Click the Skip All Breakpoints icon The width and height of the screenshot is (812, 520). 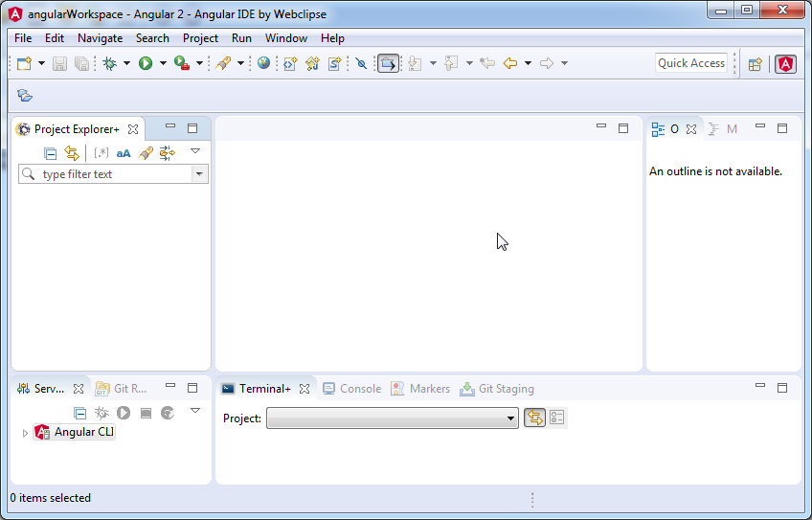361,63
